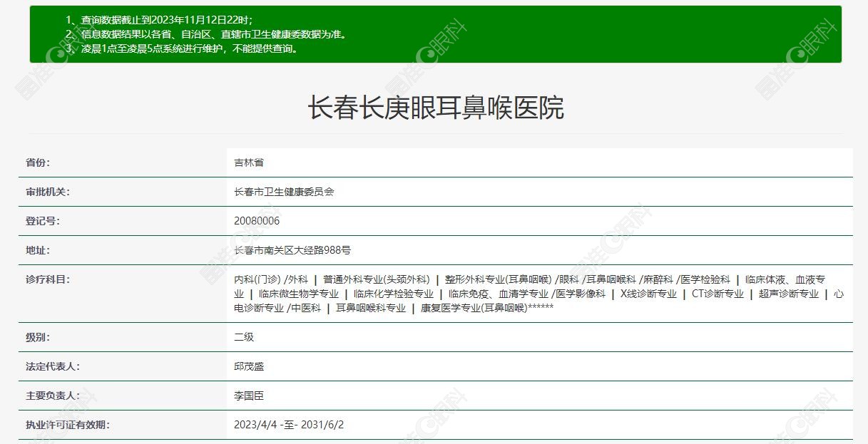Click notice line about 卫生健康委数据为准

[206, 33]
